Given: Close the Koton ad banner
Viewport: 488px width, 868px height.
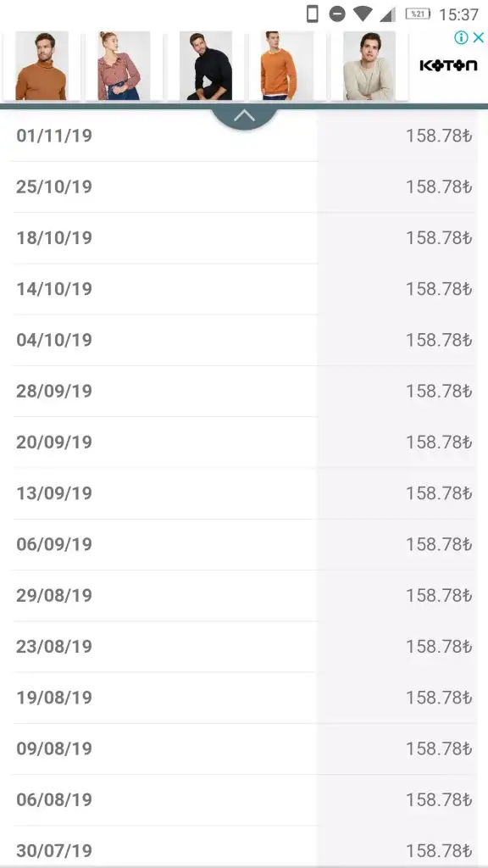Looking at the screenshot, I should click(x=479, y=37).
